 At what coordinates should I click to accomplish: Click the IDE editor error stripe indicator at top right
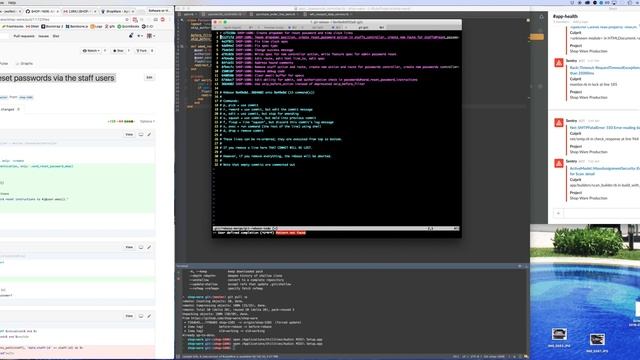coord(528,20)
